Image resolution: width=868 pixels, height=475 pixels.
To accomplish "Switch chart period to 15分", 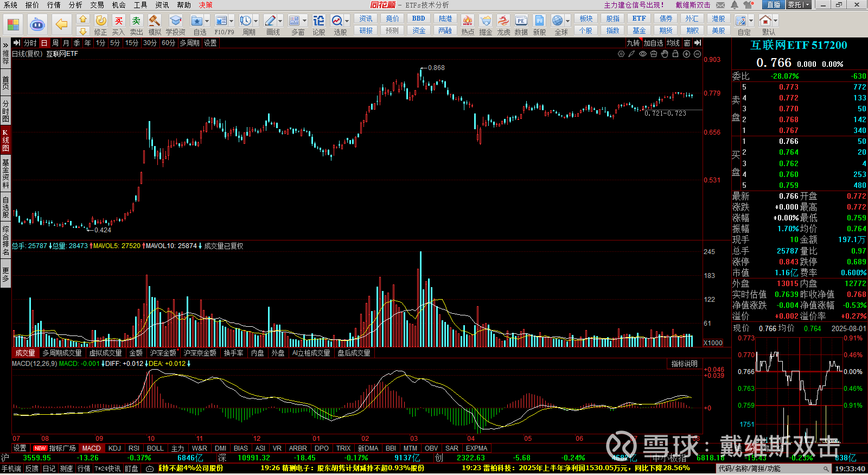I will click(x=131, y=43).
